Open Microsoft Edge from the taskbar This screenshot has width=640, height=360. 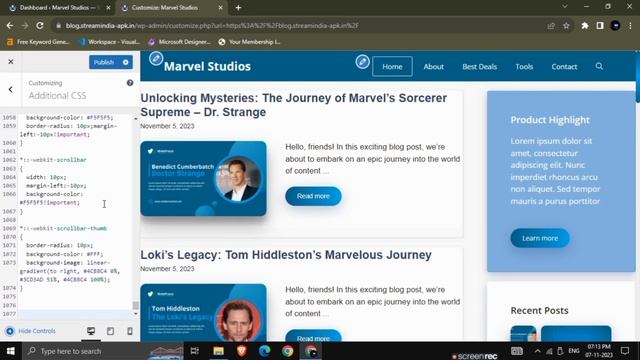[264, 351]
